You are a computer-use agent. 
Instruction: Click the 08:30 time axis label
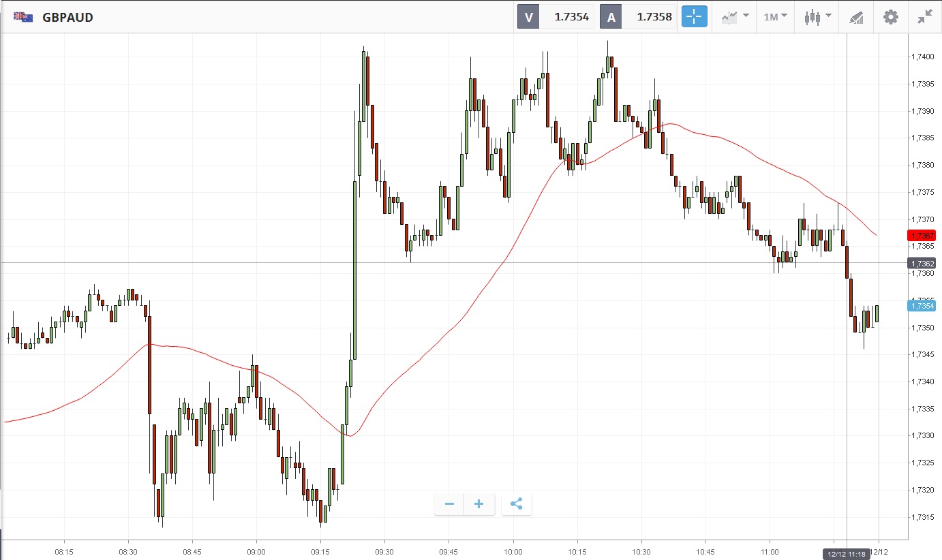coord(128,552)
